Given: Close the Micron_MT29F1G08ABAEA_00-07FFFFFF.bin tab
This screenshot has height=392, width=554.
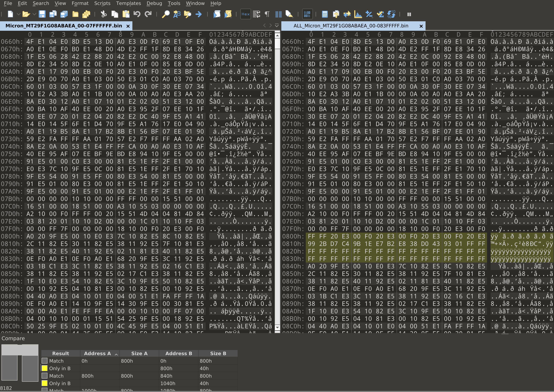Looking at the screenshot, I should click(128, 26).
